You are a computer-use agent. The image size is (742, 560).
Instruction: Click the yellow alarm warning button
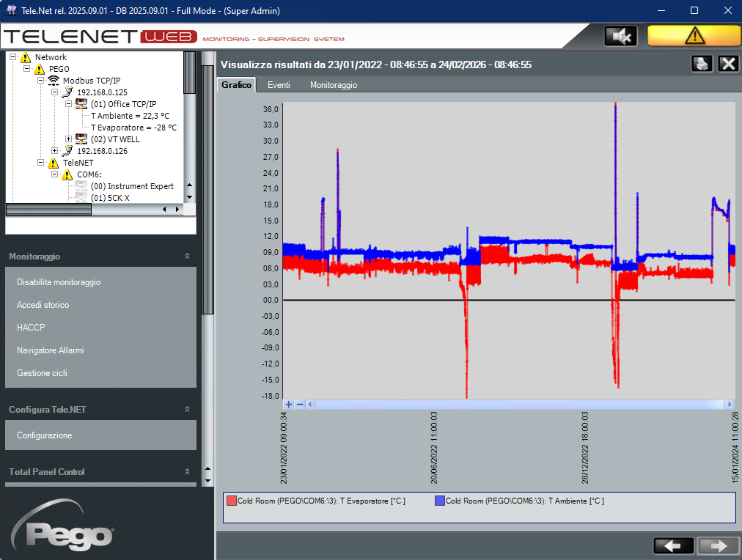(694, 35)
